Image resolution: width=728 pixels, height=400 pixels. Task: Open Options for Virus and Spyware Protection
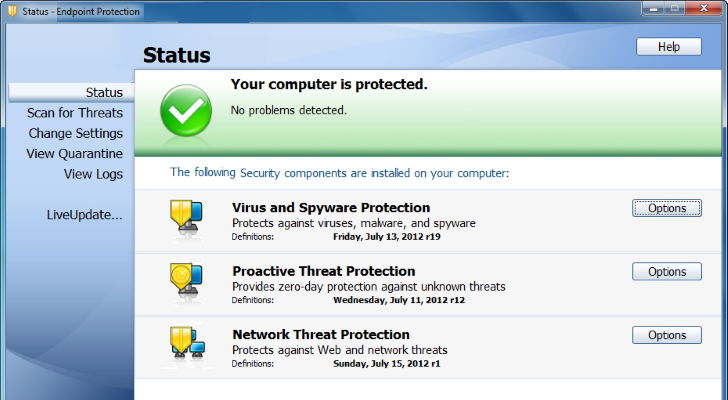[667, 208]
